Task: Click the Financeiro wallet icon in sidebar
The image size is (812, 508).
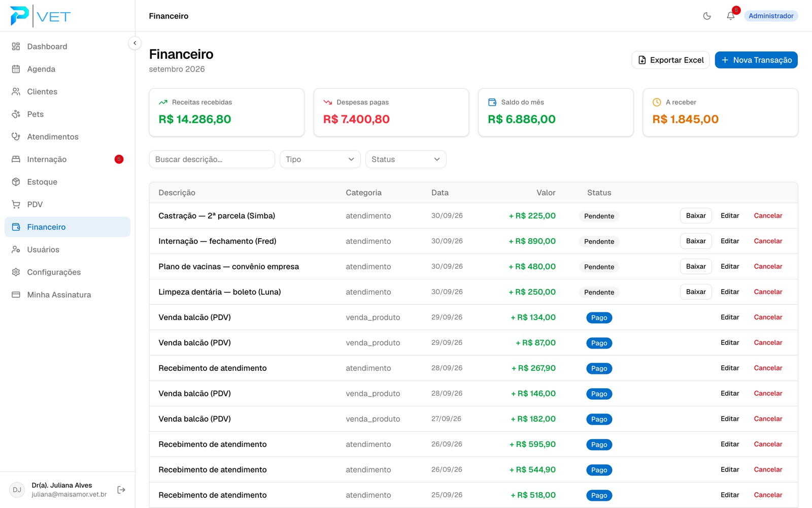Action: tap(16, 227)
